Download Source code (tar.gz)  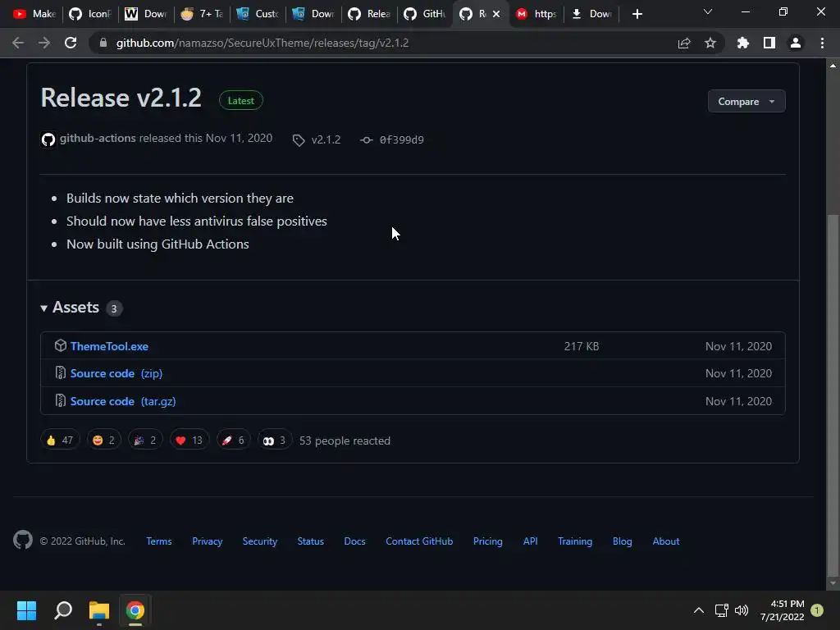(123, 401)
